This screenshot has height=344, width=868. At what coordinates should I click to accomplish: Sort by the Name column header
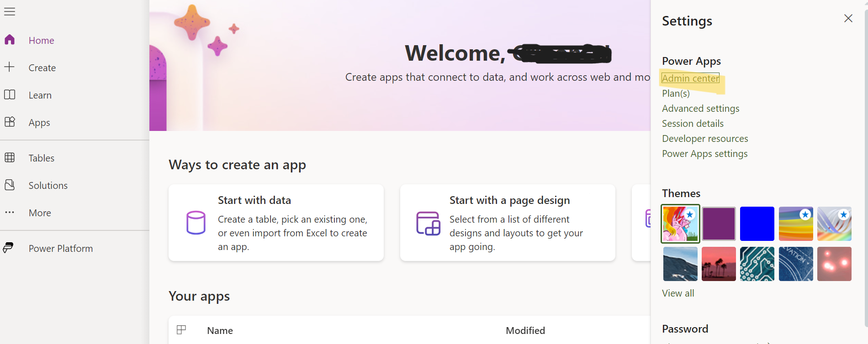click(220, 330)
